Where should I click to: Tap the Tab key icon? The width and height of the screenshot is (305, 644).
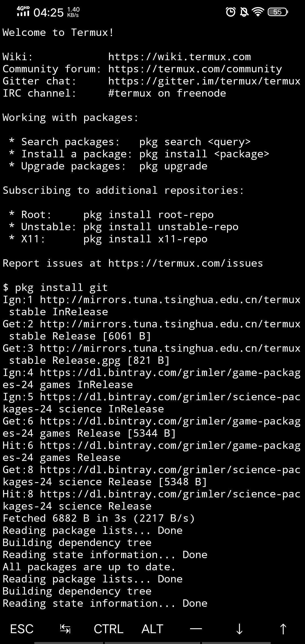65,629
